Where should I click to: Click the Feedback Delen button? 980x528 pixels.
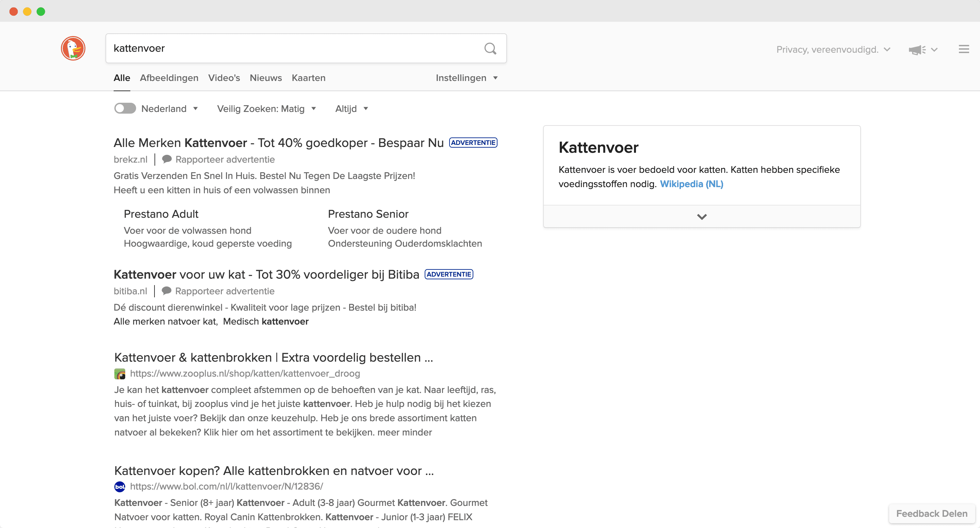(931, 514)
